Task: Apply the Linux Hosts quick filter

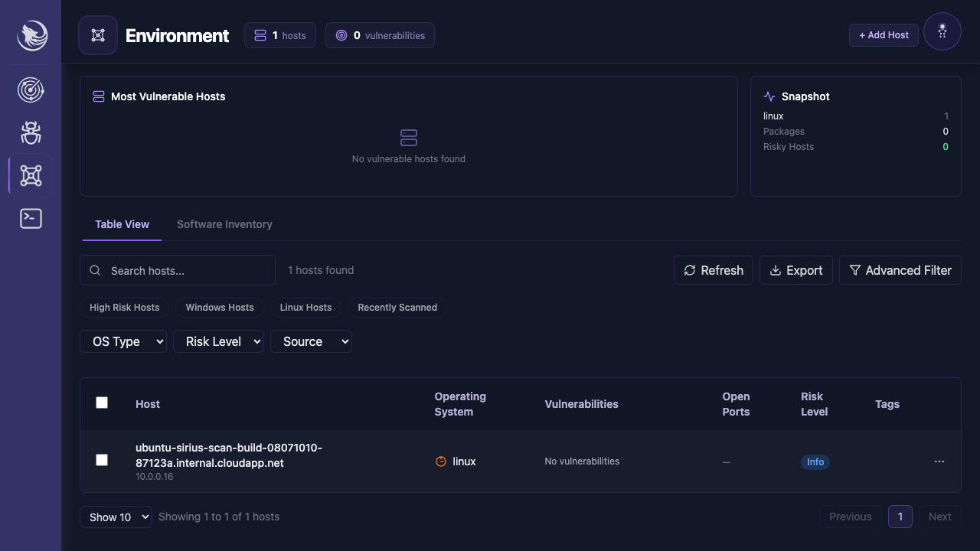Action: pyautogui.click(x=306, y=308)
